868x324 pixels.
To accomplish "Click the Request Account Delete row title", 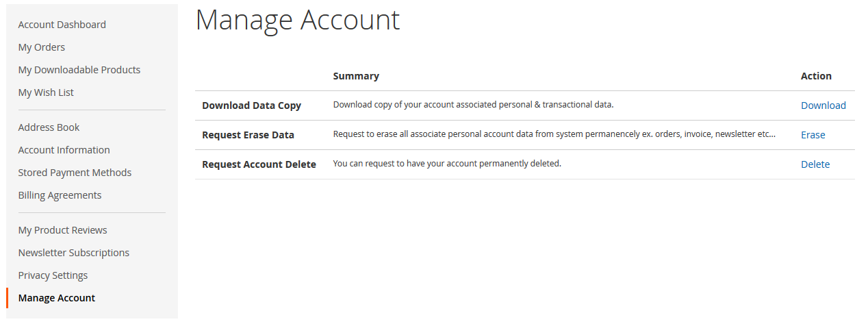I will click(259, 164).
